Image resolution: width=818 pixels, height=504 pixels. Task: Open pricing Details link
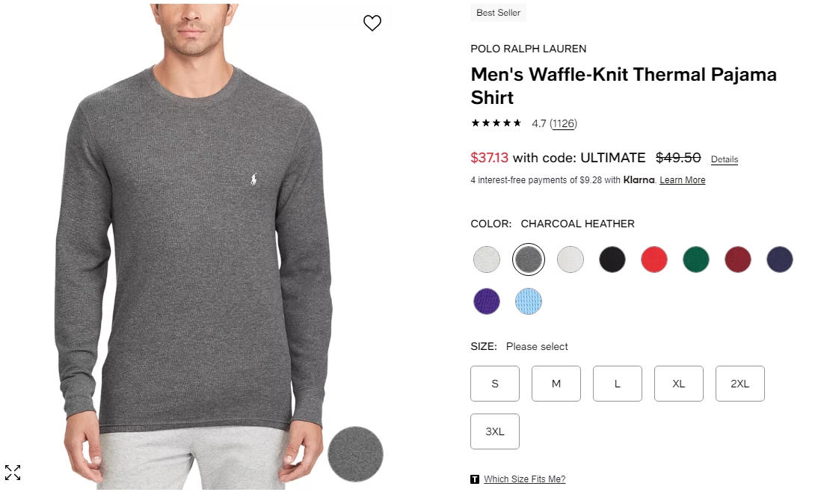coord(724,159)
